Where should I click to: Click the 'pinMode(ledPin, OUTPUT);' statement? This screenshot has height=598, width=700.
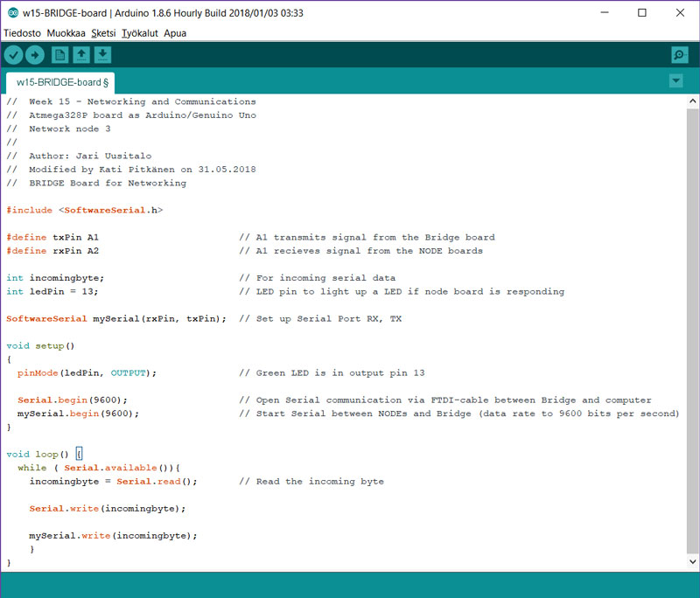pyautogui.click(x=87, y=373)
